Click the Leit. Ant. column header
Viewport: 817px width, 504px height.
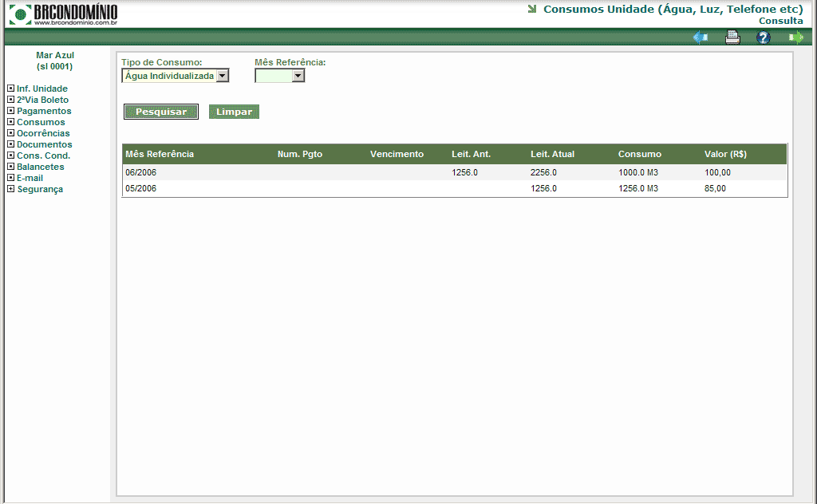[x=471, y=154]
